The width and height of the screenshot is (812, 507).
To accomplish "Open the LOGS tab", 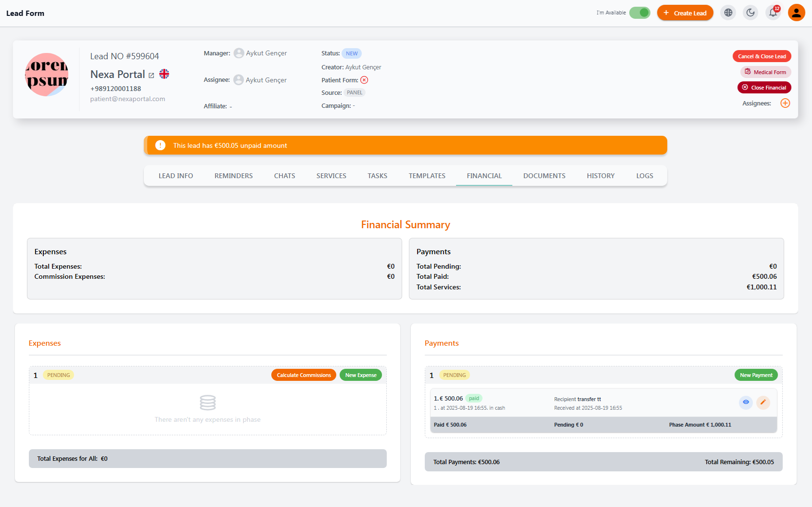I will (645, 176).
